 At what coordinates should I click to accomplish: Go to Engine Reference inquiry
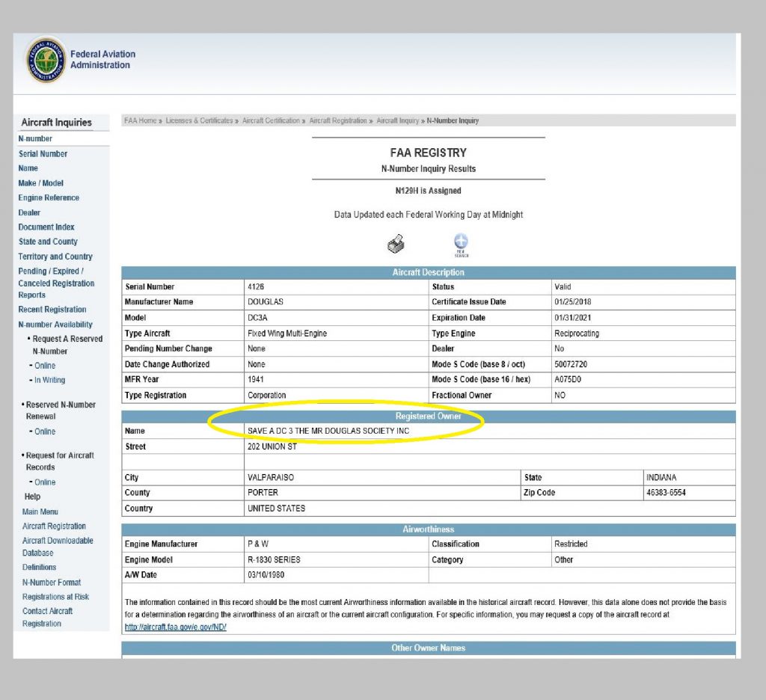49,198
